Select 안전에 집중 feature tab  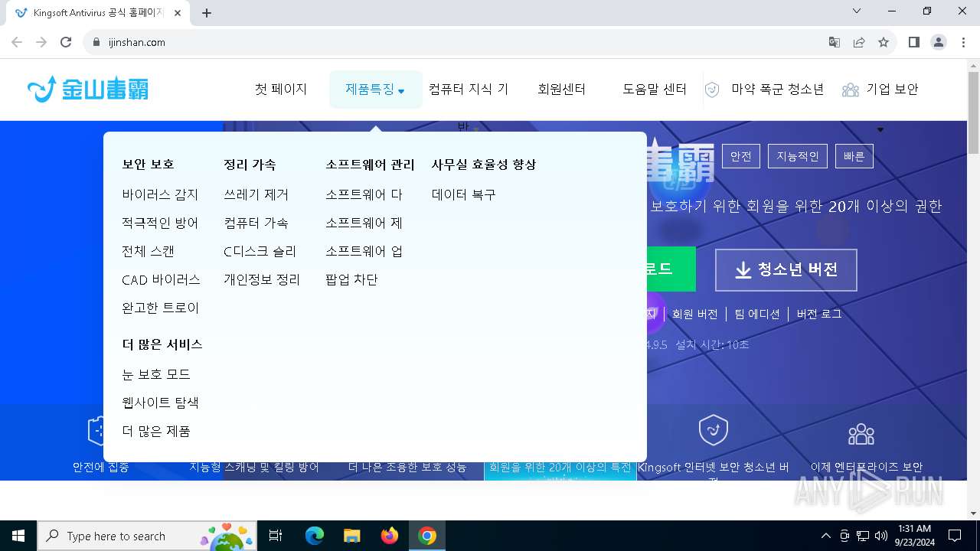pyautogui.click(x=100, y=467)
